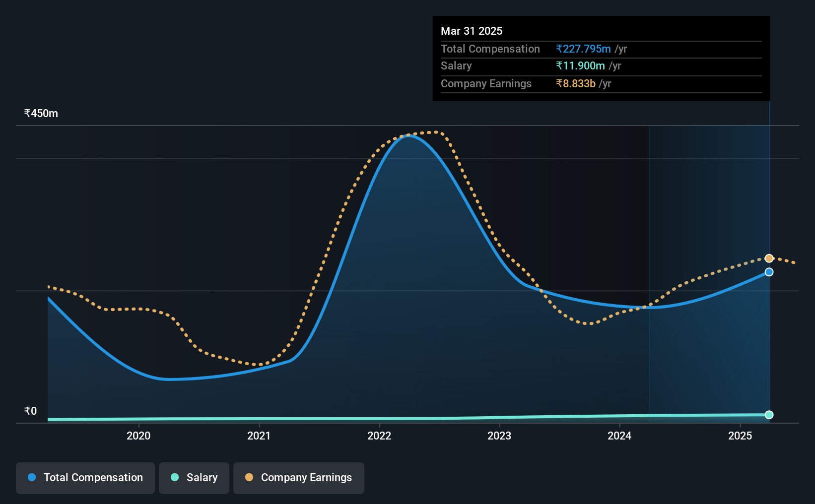
Task: Click the 2022 x-axis label
Action: coord(379,436)
